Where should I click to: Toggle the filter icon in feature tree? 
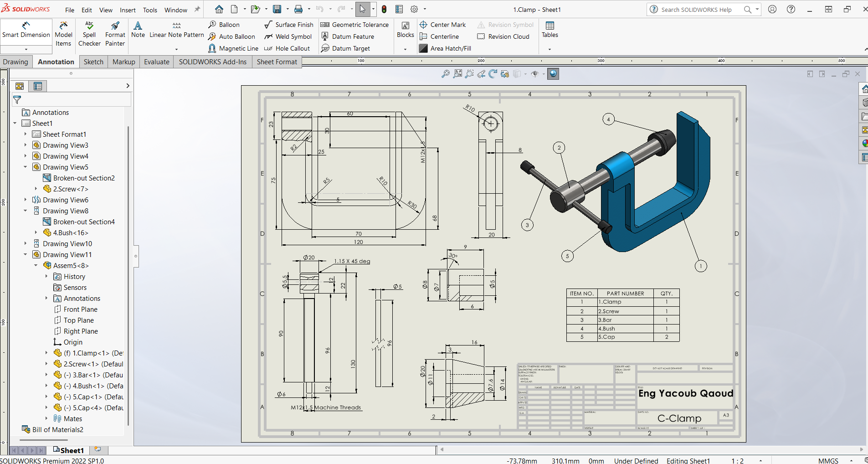click(x=17, y=99)
